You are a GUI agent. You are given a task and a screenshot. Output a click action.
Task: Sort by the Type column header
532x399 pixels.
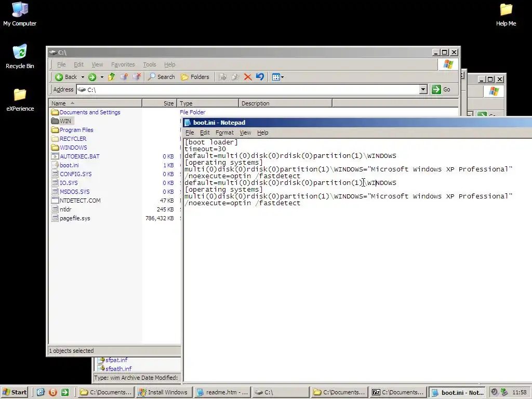[x=208, y=103]
